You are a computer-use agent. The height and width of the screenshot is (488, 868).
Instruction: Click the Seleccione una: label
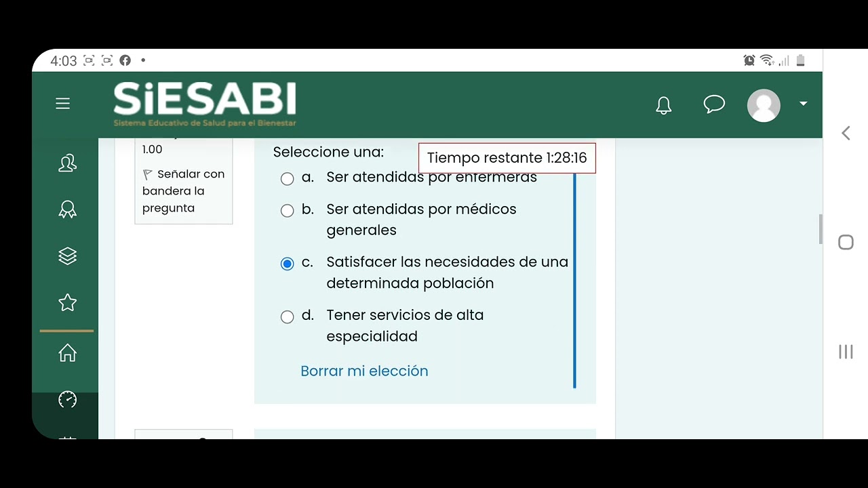click(x=328, y=152)
